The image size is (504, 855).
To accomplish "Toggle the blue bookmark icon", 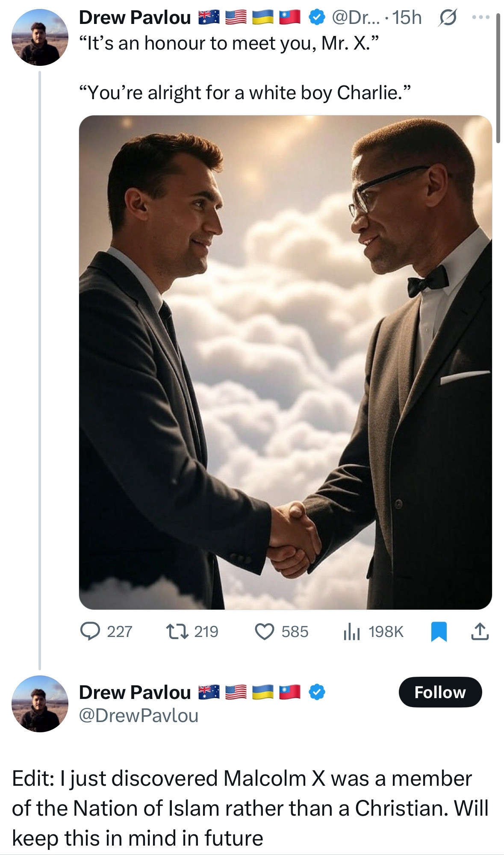I will point(439,632).
